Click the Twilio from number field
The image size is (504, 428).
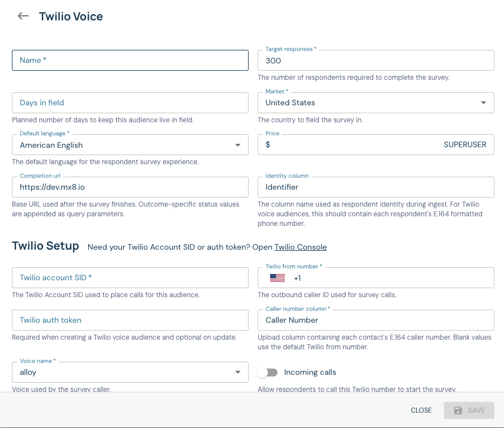(x=376, y=277)
